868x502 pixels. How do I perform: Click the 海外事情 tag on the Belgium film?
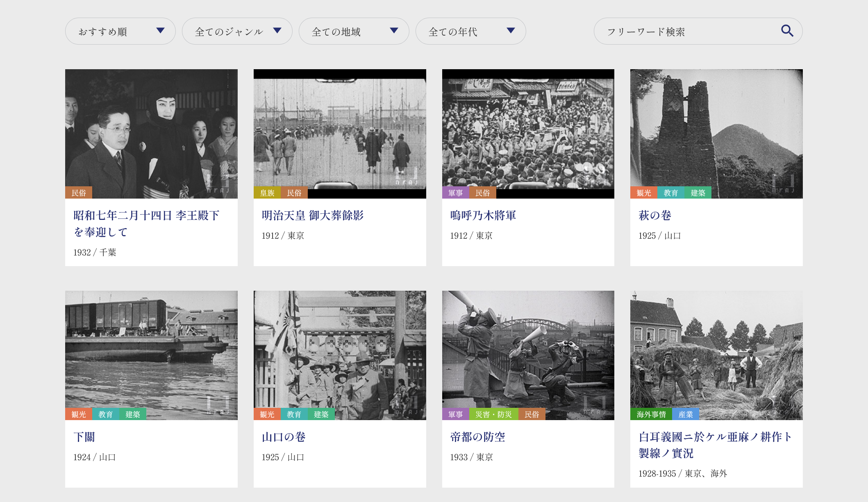(651, 414)
